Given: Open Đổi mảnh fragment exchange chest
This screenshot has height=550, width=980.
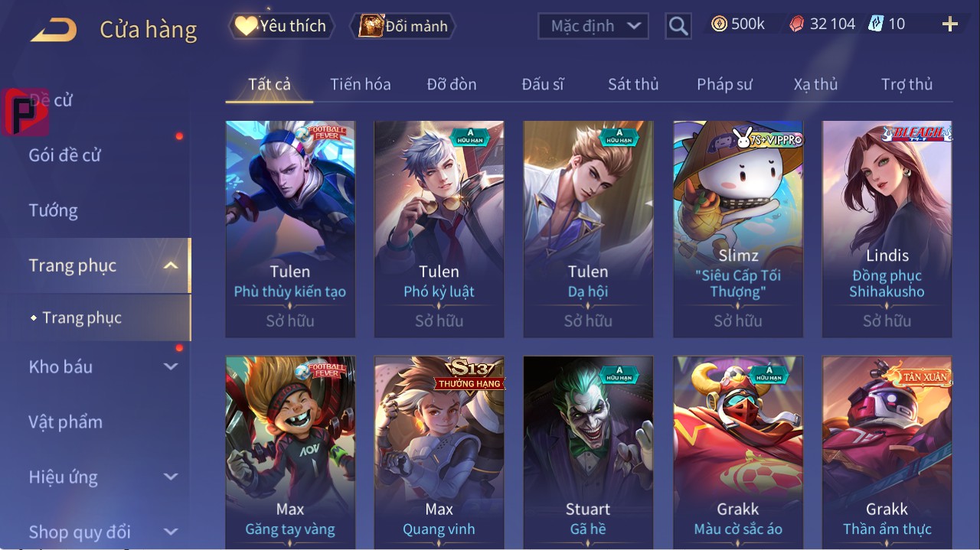Looking at the screenshot, I should coord(403,26).
